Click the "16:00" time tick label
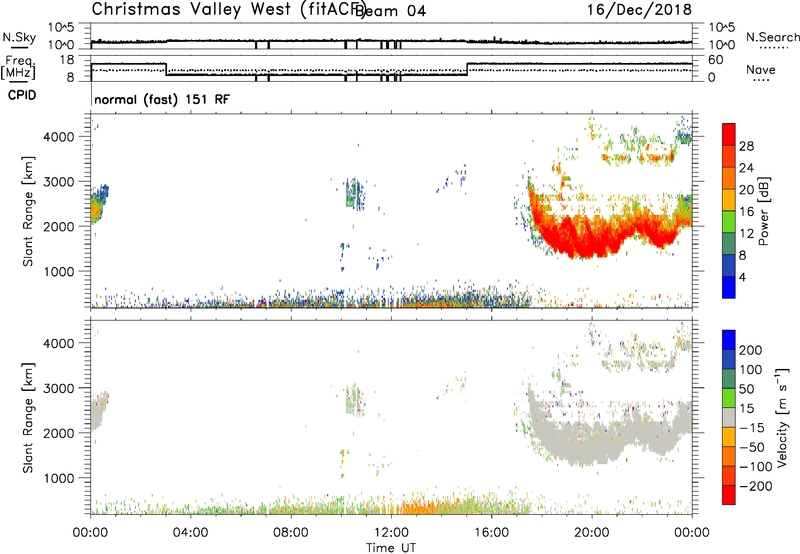 coord(491,533)
